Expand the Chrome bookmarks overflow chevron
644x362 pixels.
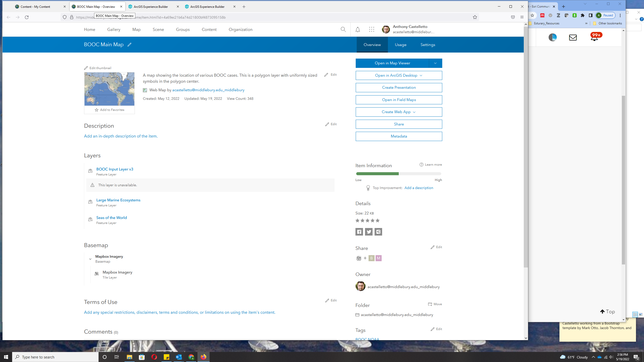tap(586, 23)
